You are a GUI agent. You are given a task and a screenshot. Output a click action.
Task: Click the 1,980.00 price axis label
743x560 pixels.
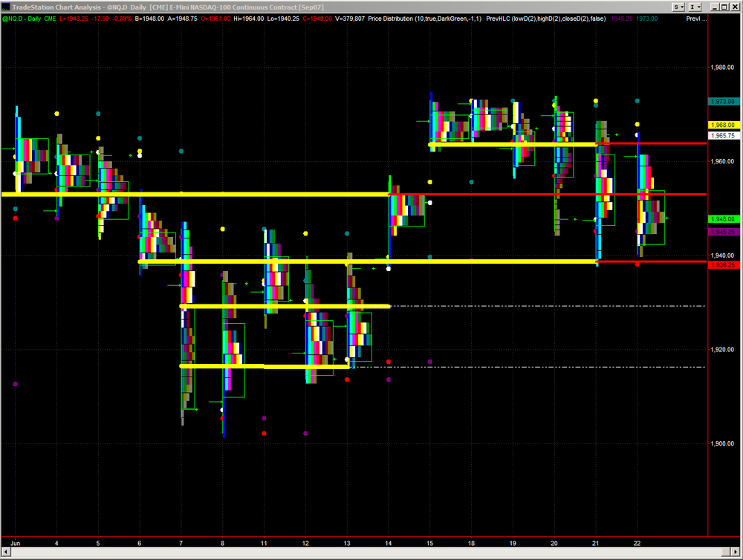coord(723,68)
